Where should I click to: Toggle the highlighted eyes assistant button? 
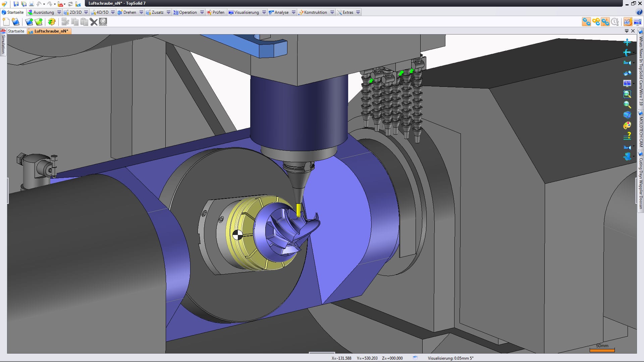[x=627, y=22]
